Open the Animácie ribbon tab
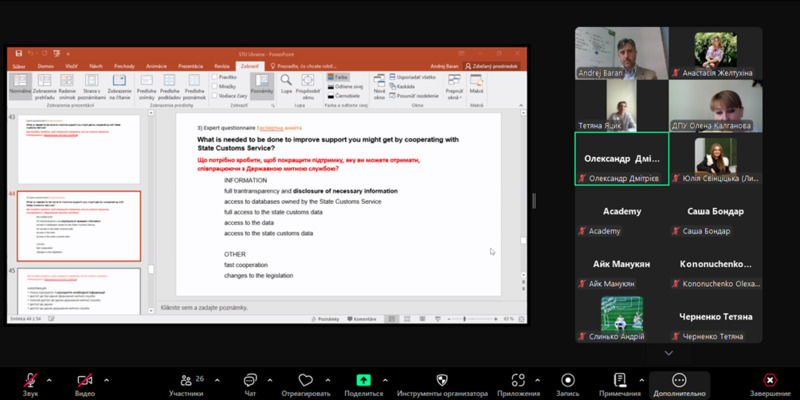 click(156, 66)
